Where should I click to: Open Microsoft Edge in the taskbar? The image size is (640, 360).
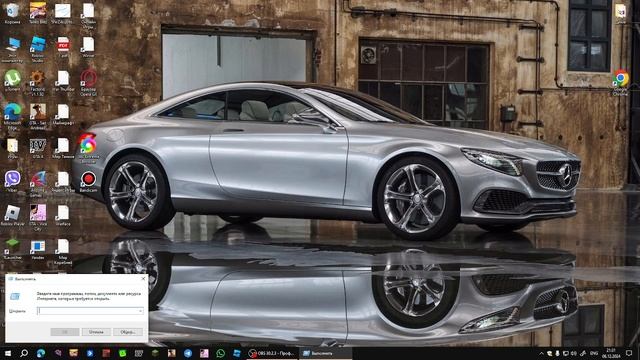(41, 353)
